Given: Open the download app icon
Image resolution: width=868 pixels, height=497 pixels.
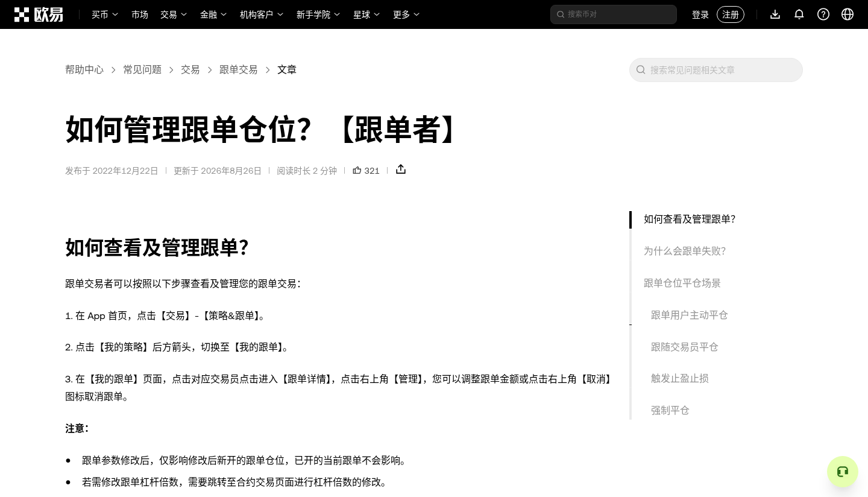Looking at the screenshot, I should coord(775,14).
